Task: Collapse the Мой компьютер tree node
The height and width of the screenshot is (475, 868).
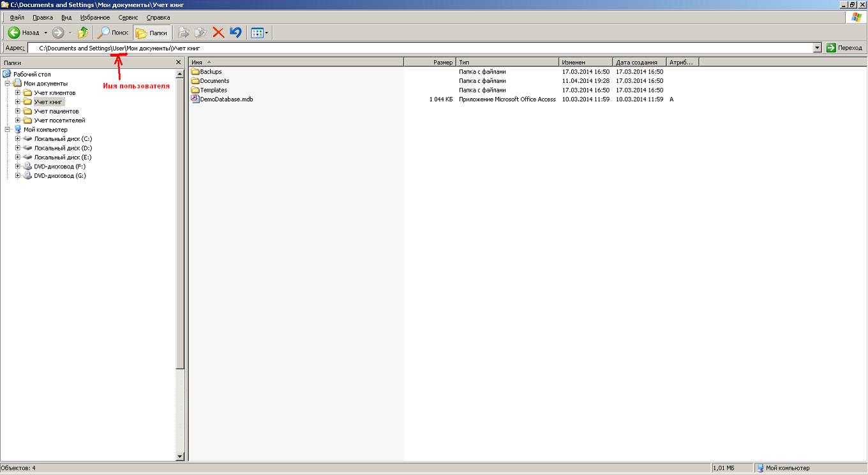Action: [x=8, y=129]
